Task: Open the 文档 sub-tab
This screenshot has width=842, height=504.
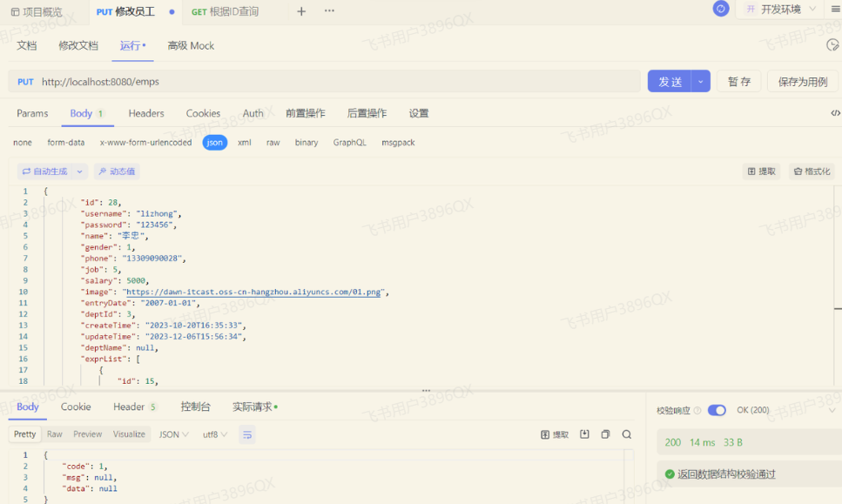Action: [26, 45]
